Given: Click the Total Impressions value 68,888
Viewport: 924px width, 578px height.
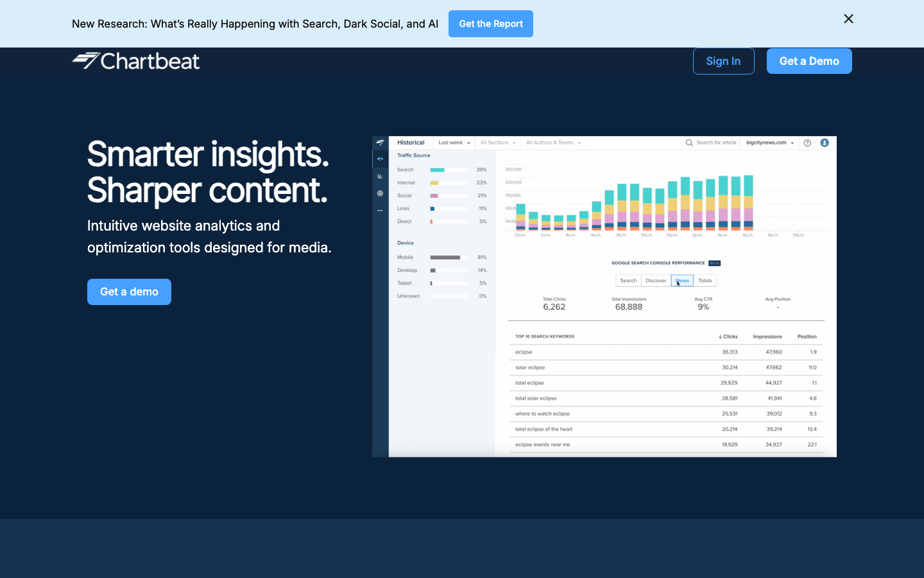Looking at the screenshot, I should click(629, 307).
